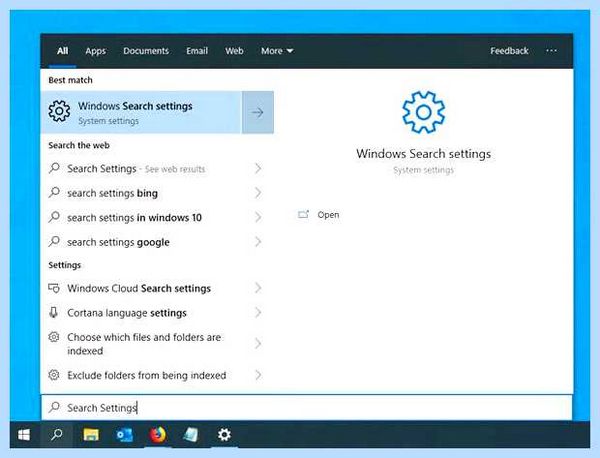Click magnifier beside search settings in windows 10
The width and height of the screenshot is (600, 458).
point(54,217)
